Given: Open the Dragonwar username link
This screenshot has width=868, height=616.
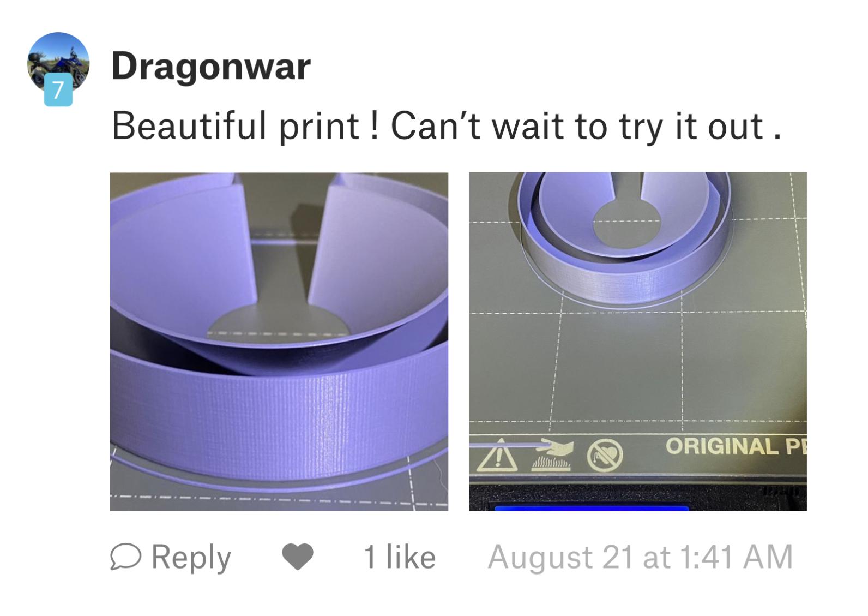Looking at the screenshot, I should pos(211,67).
